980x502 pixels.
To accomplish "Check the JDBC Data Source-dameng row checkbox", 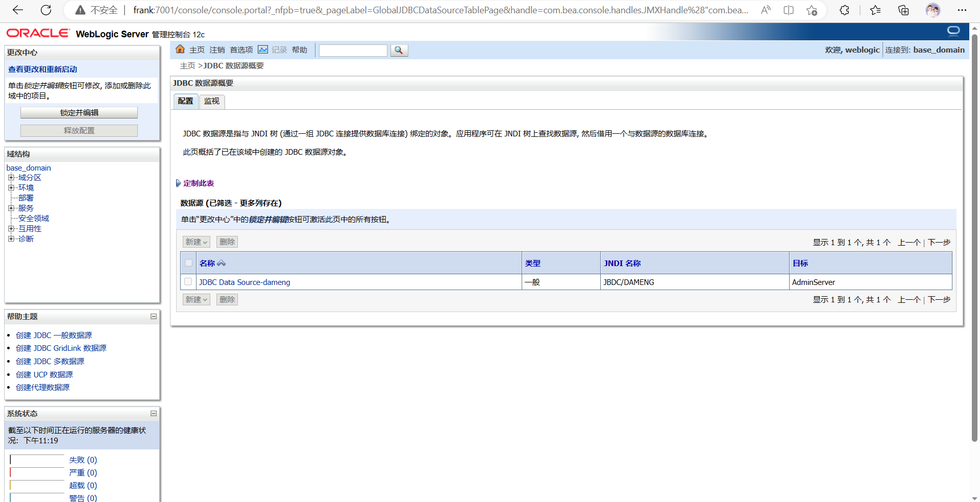I will (x=188, y=281).
